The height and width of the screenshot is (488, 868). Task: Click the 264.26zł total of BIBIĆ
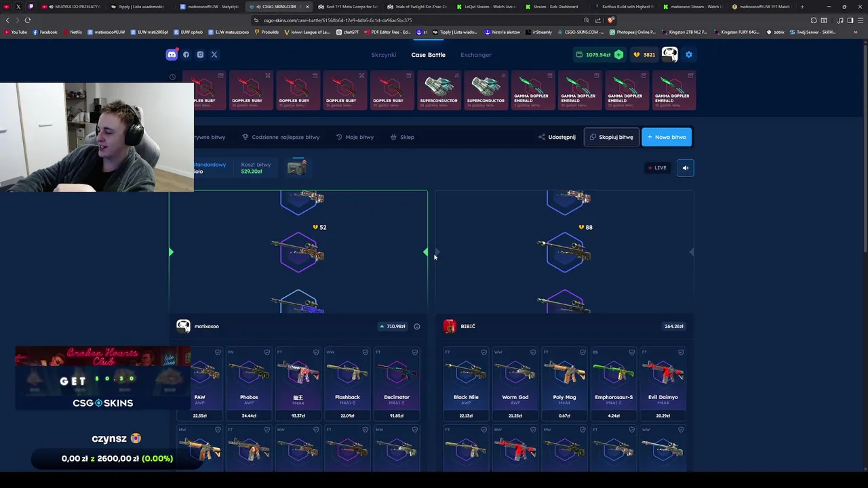click(673, 326)
